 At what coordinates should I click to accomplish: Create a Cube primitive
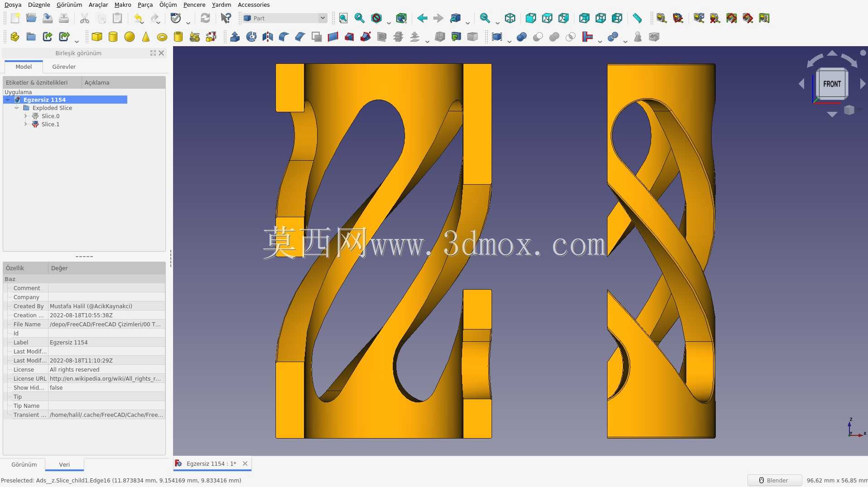[x=97, y=37]
